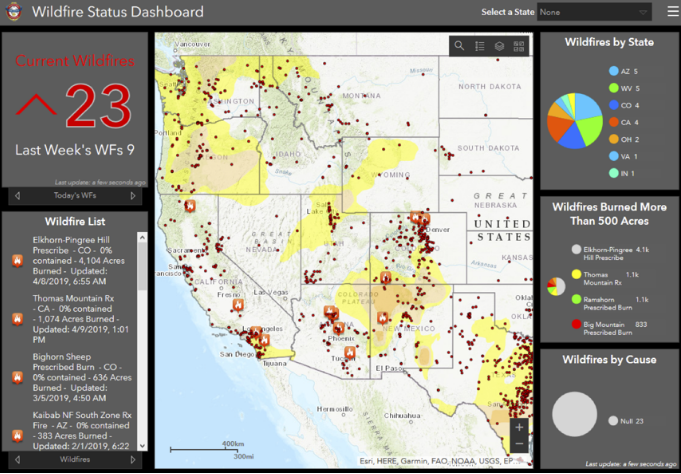
Task: Open the map layers panel
Action: click(500, 46)
